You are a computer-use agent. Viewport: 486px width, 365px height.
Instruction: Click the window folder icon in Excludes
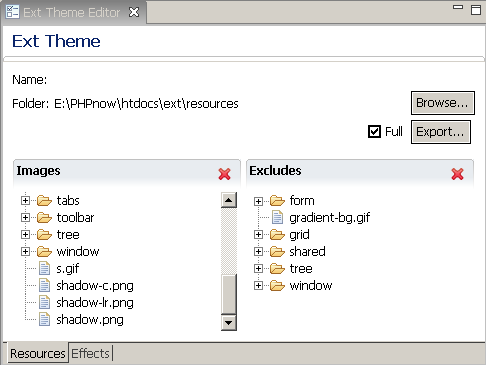point(277,286)
